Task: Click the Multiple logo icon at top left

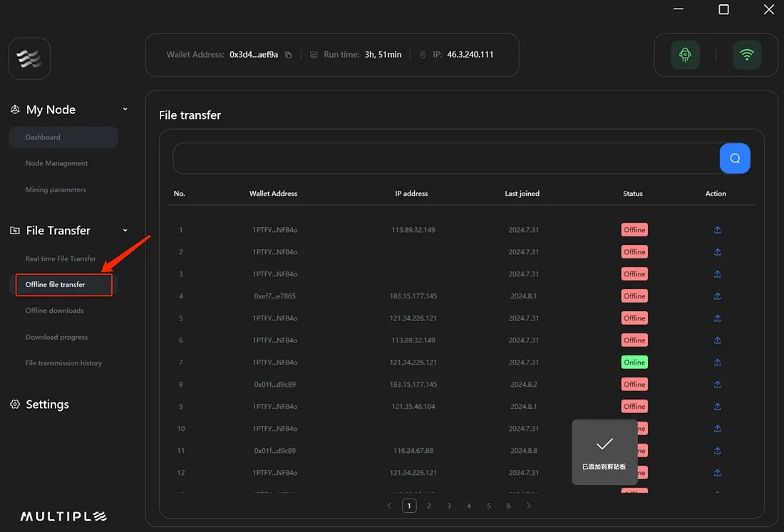Action: point(29,58)
